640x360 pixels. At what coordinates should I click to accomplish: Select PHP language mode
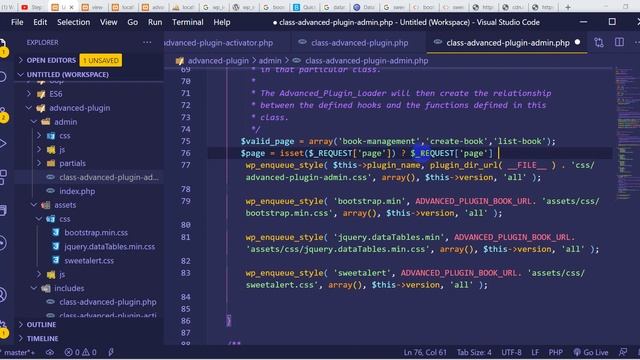pyautogui.click(x=556, y=353)
